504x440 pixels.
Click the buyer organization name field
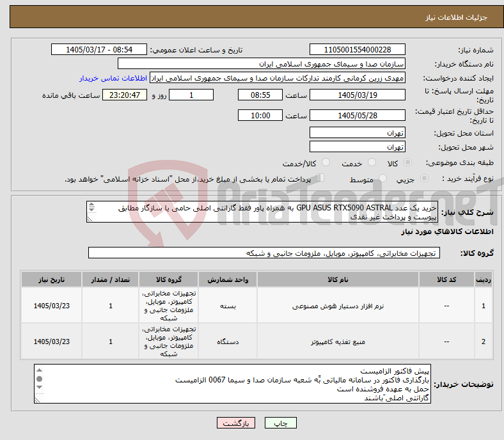point(262,64)
